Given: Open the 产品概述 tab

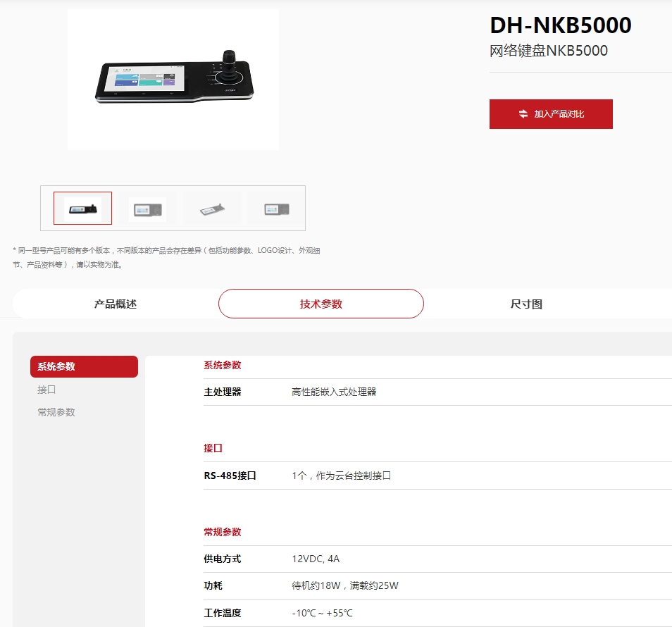Looking at the screenshot, I should click(x=116, y=304).
